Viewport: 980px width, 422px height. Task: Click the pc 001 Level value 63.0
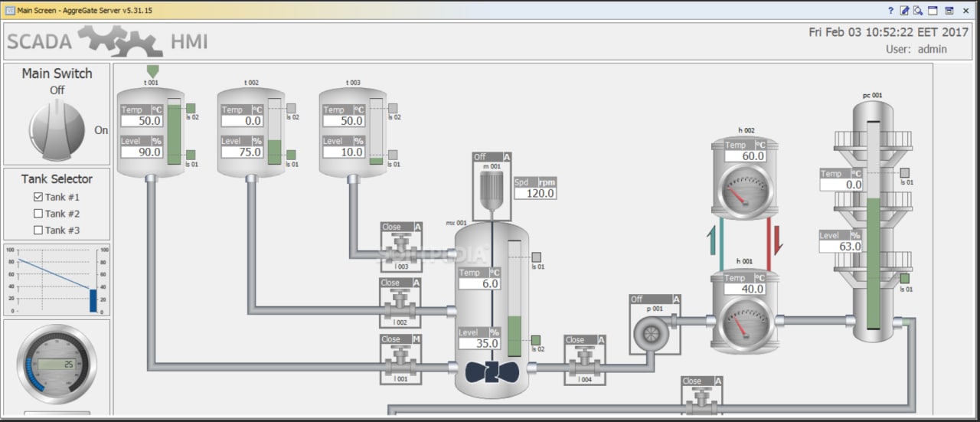pos(841,247)
